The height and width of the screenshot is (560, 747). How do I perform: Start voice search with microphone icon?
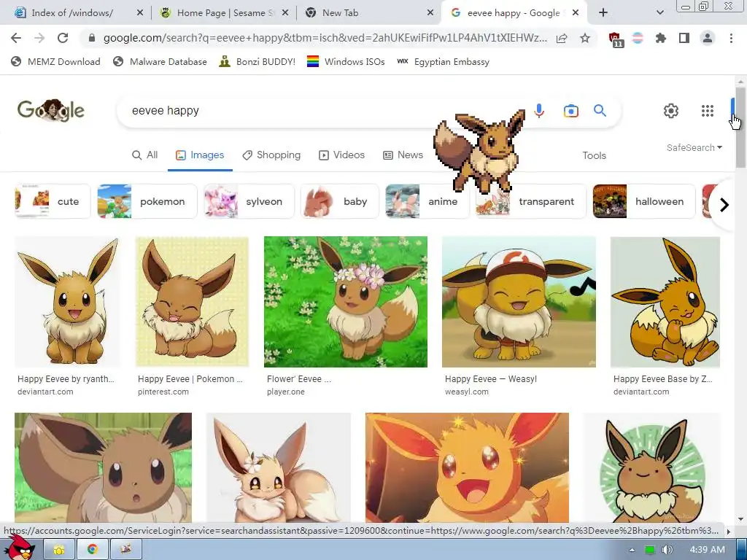539,111
